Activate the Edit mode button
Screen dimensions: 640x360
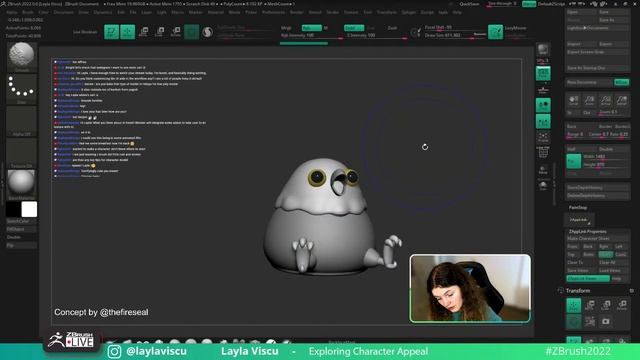[111, 32]
